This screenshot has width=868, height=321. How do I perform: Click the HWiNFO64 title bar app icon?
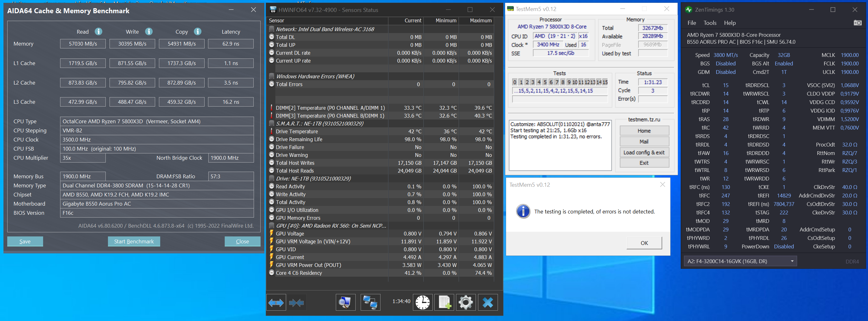click(273, 9)
